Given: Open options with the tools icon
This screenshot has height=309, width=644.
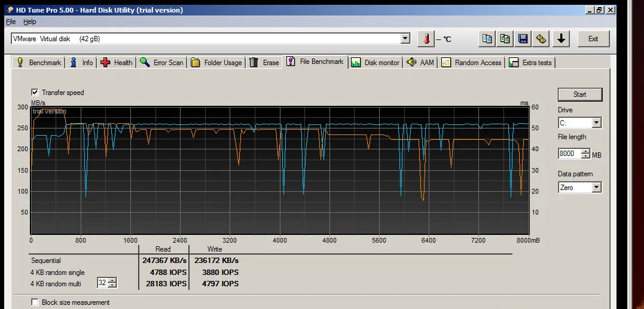Looking at the screenshot, I should coord(541,39).
